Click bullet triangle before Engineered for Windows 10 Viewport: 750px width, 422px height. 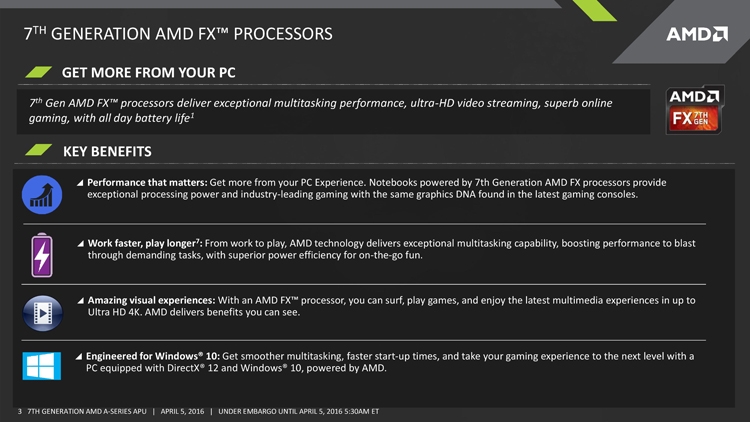tap(80, 356)
